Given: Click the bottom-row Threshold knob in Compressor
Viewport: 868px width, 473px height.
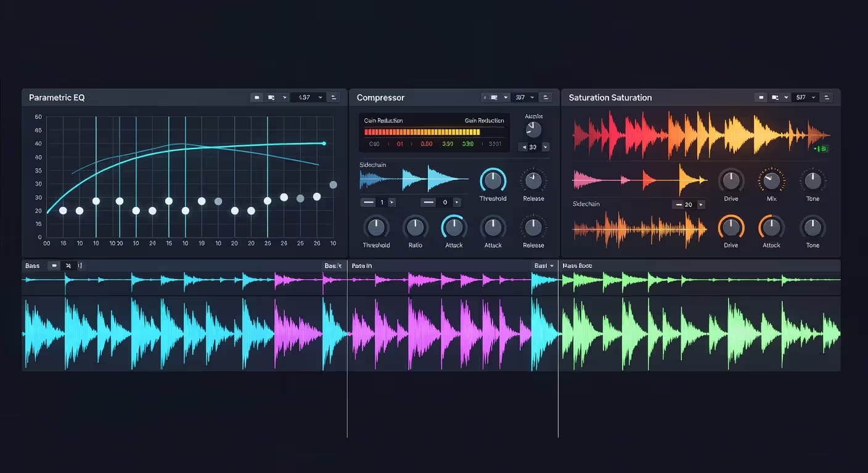Looking at the screenshot, I should pyautogui.click(x=375, y=228).
